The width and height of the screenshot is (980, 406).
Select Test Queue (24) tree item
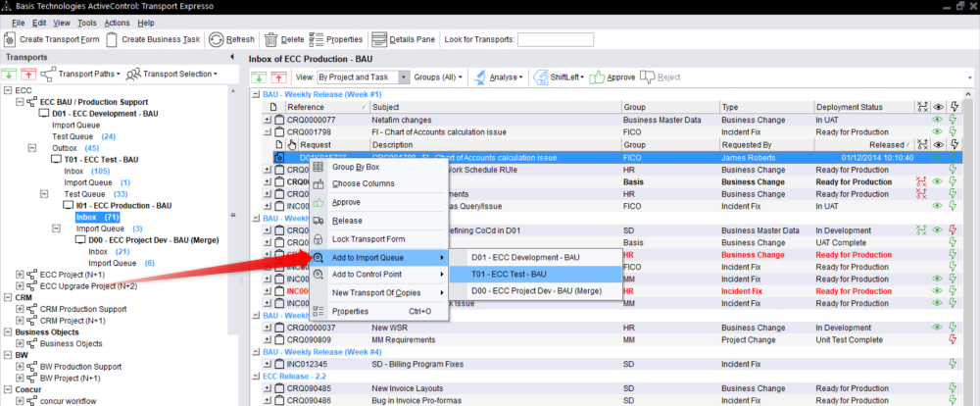[x=83, y=136]
